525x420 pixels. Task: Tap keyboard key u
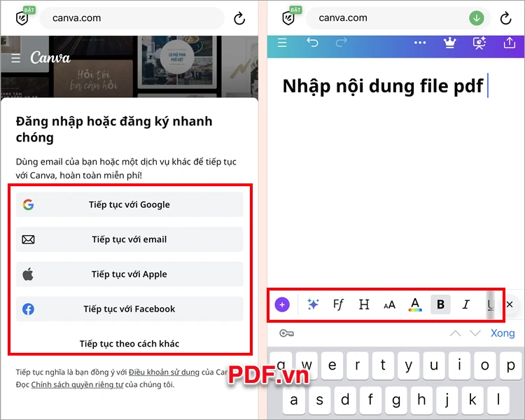point(434,365)
